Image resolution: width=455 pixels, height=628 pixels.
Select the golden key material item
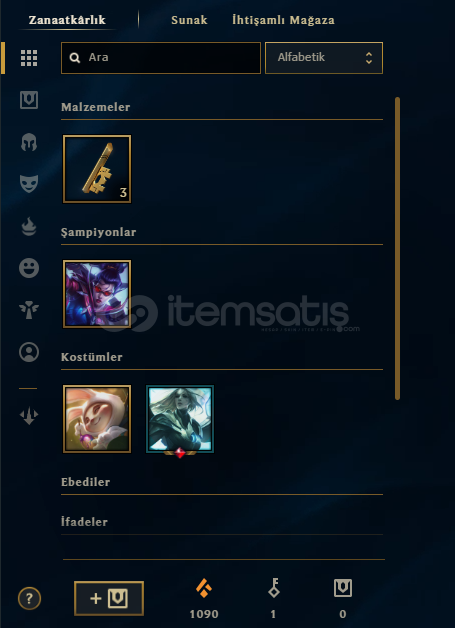[x=97, y=169]
